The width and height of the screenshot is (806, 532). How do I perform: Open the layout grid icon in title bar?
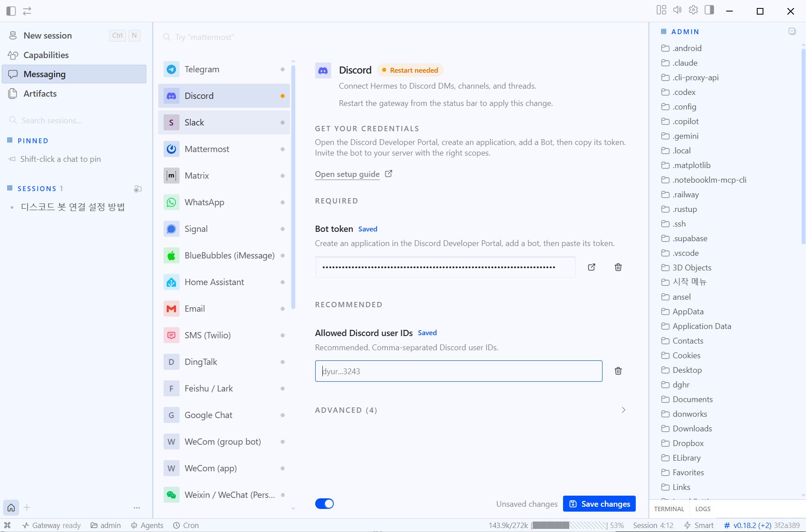tap(661, 10)
